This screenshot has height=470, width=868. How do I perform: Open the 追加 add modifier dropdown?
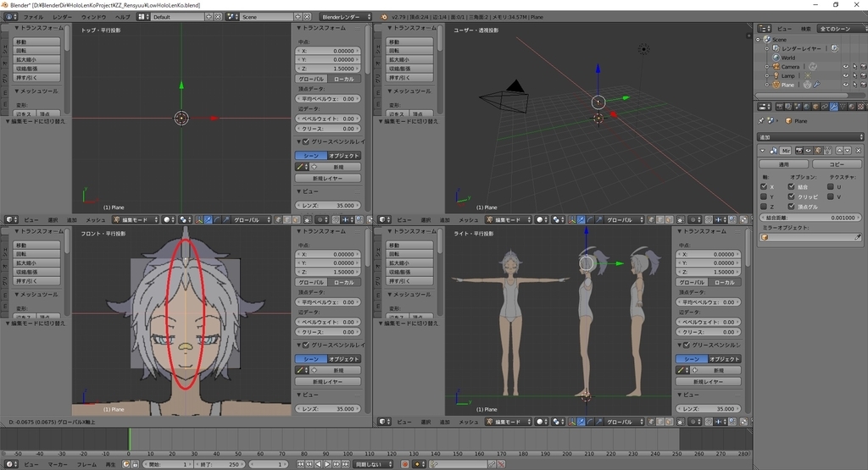click(x=810, y=136)
